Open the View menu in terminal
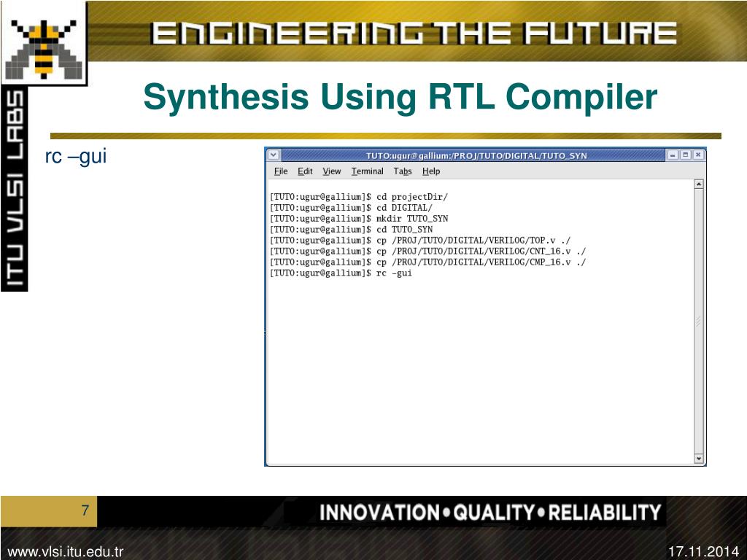This screenshot has height=560, width=747. click(x=332, y=171)
